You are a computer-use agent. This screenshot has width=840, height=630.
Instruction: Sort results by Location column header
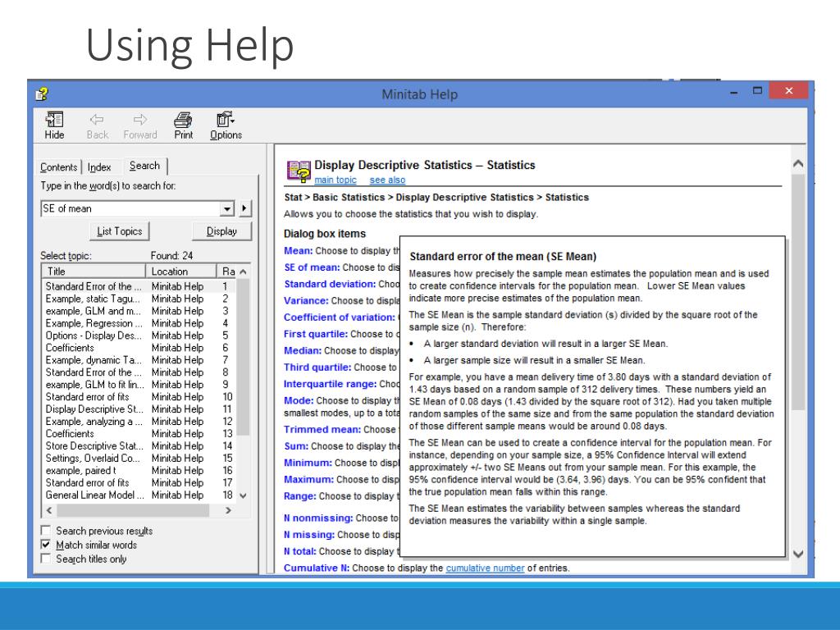pos(180,271)
